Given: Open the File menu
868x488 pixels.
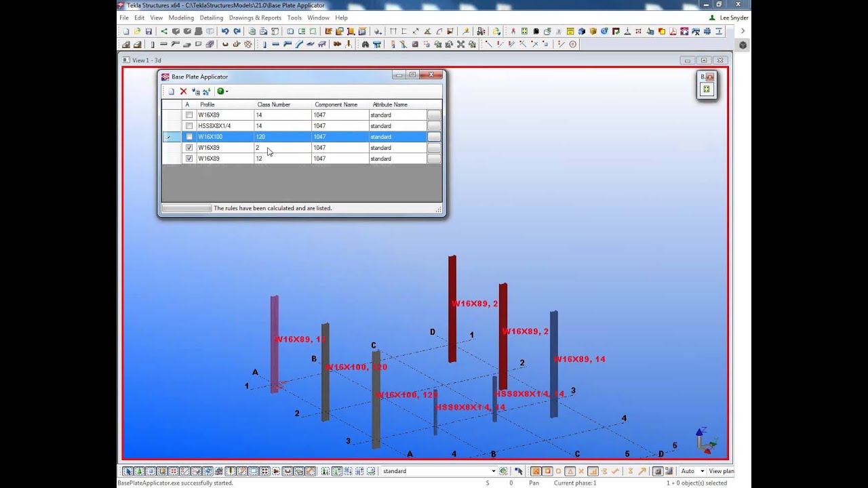Looking at the screenshot, I should point(124,18).
